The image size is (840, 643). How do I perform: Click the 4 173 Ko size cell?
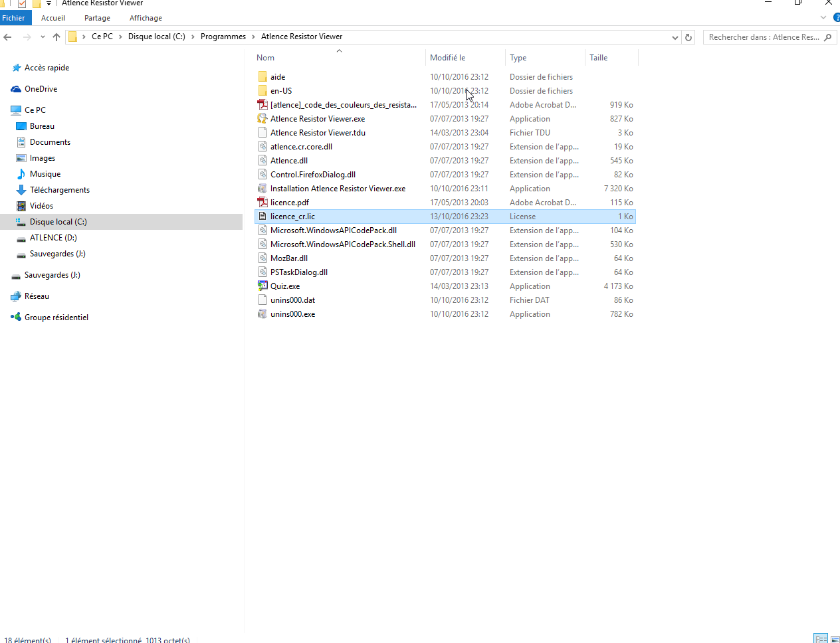(x=618, y=286)
